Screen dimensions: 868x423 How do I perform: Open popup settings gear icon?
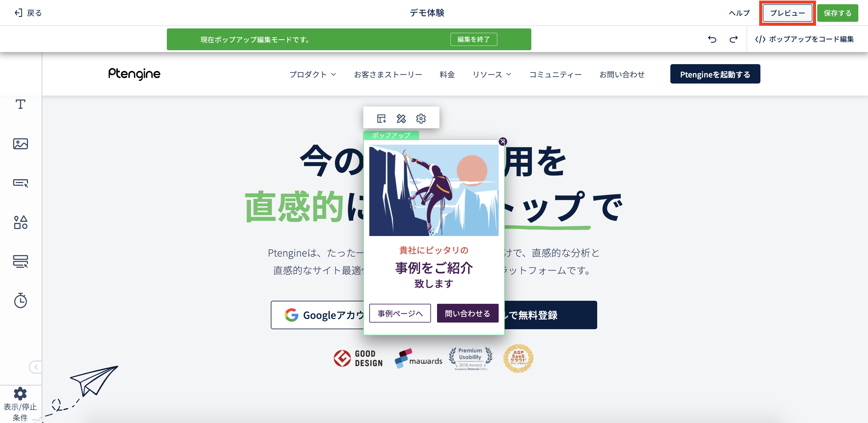421,118
